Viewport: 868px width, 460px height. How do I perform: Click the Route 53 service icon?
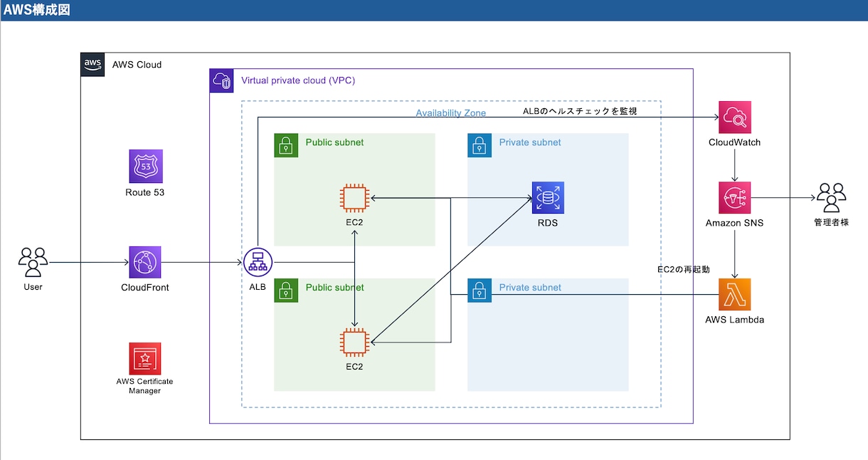146,166
